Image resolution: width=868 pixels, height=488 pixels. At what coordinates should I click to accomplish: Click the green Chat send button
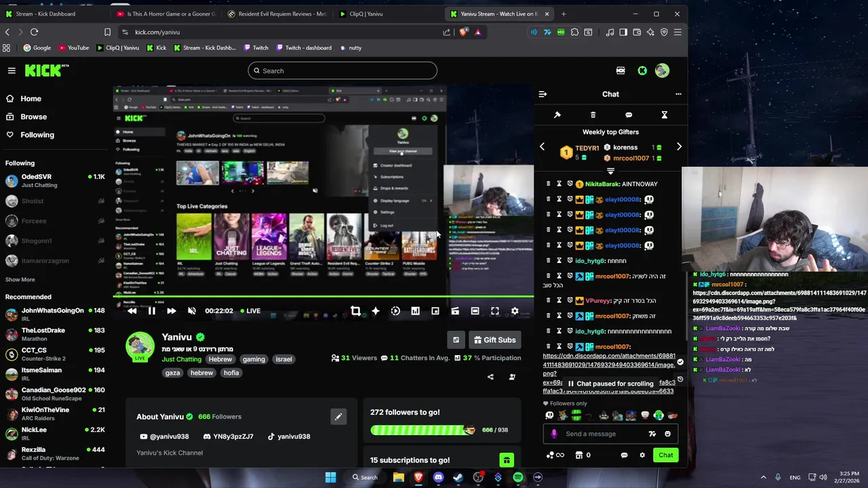pos(665,455)
